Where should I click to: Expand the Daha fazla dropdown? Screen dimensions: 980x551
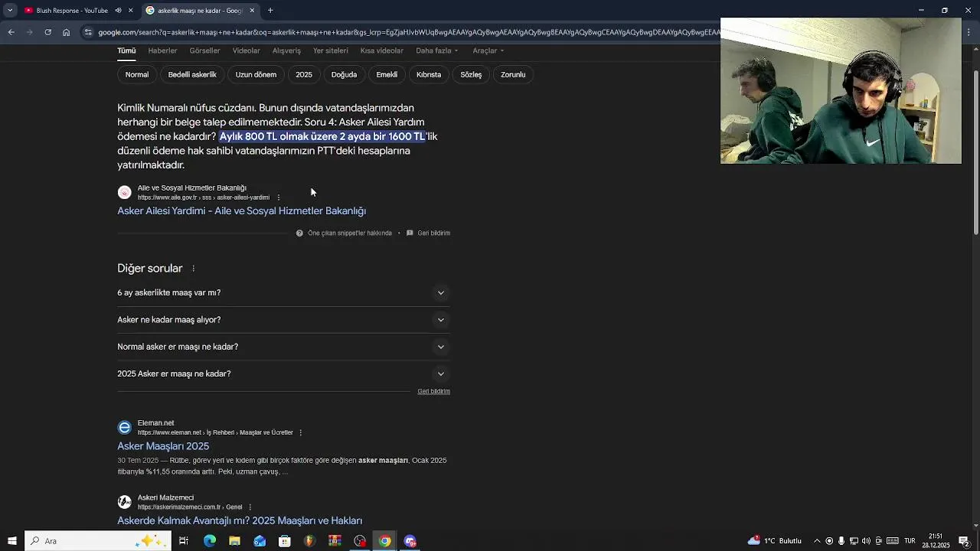pos(436,51)
